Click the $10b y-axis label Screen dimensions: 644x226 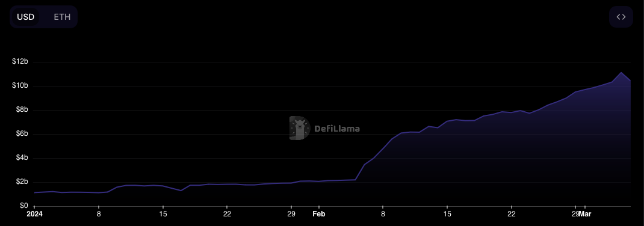click(20, 86)
